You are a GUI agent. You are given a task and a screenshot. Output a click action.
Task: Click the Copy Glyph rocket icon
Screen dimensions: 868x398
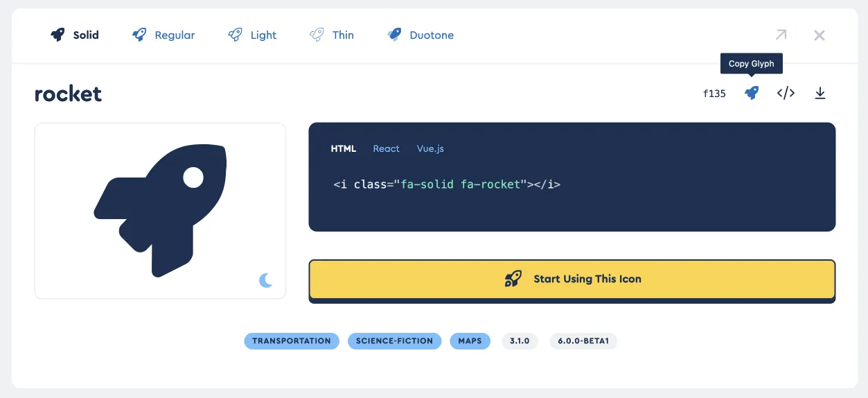[x=752, y=93]
